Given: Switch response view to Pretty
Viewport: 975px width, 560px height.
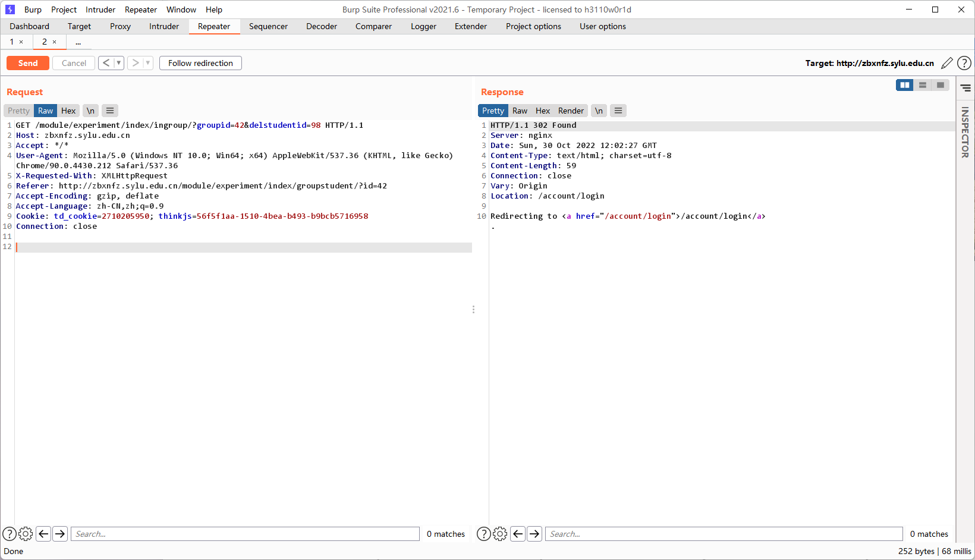Looking at the screenshot, I should [493, 111].
